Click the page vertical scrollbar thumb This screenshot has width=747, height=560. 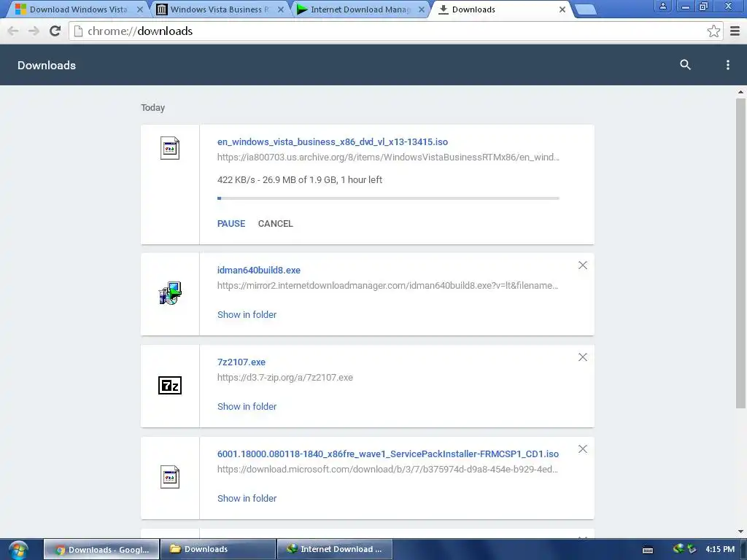tap(740, 253)
